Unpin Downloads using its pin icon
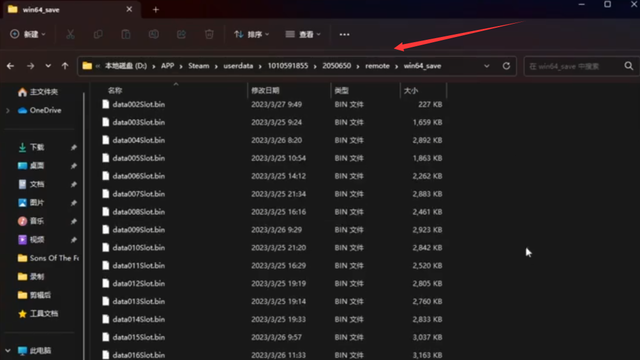This screenshot has height=360, width=640. [73, 147]
